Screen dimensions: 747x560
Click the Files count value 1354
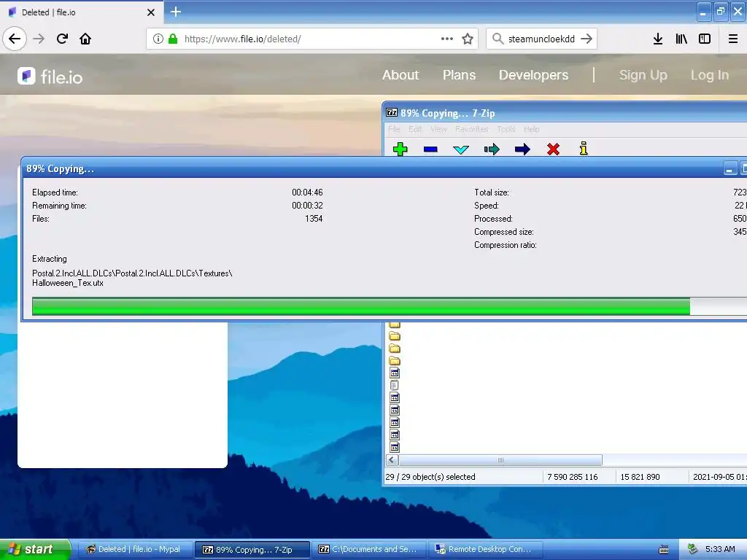point(314,219)
